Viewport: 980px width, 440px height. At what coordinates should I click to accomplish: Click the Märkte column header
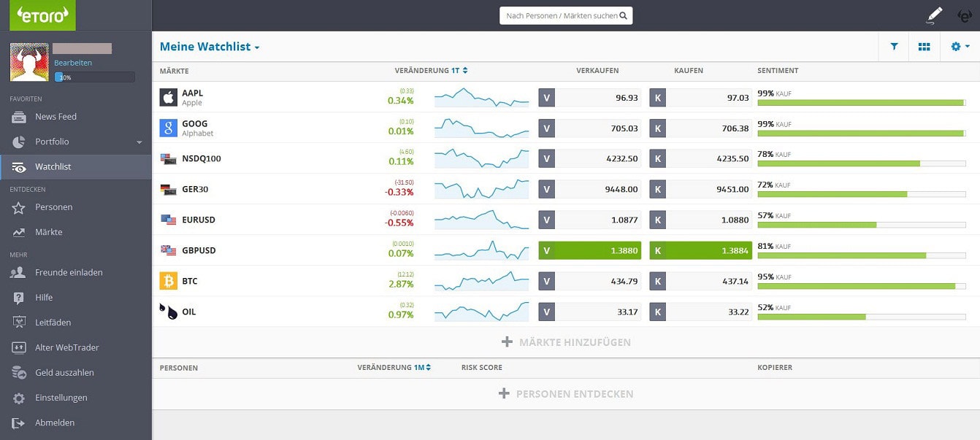tap(175, 71)
